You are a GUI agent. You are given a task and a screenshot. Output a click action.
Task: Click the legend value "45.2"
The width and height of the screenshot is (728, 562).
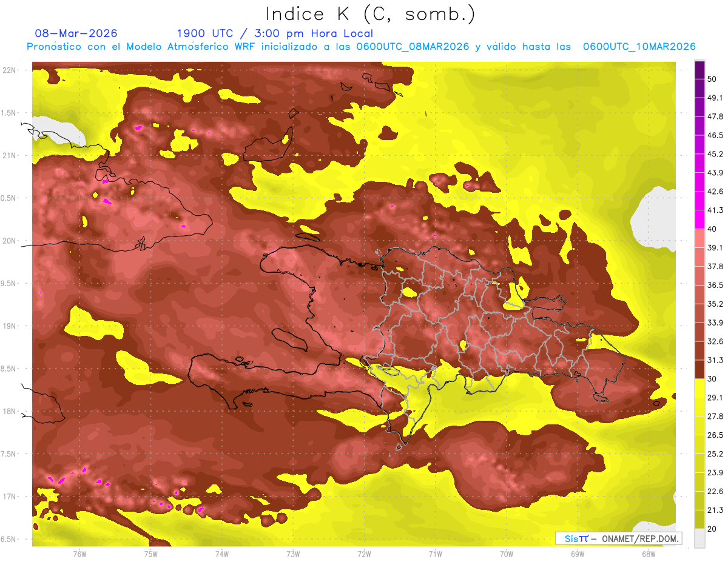point(715,154)
